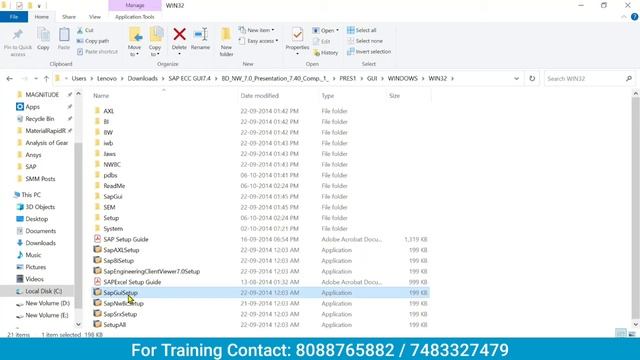Collapse the ribbon with the chevron

pyautogui.click(x=624, y=17)
